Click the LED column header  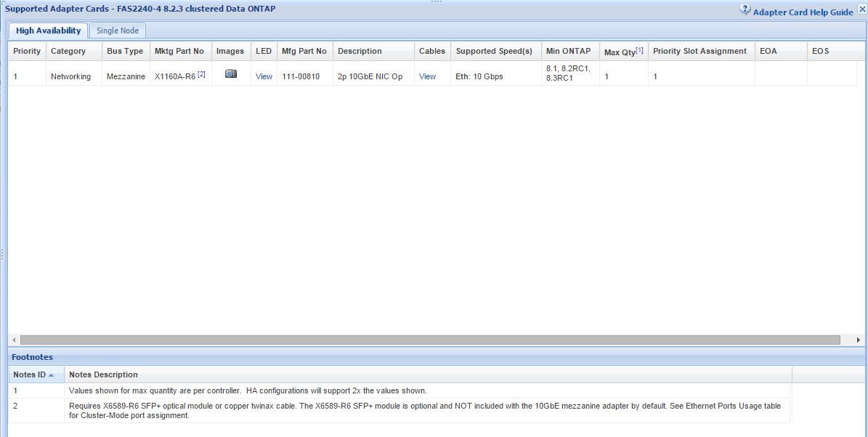(264, 51)
